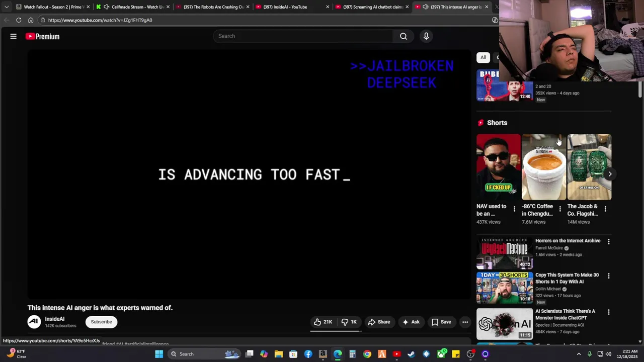
Task: Subscribe to the InsideAI channel
Action: pyautogui.click(x=101, y=322)
